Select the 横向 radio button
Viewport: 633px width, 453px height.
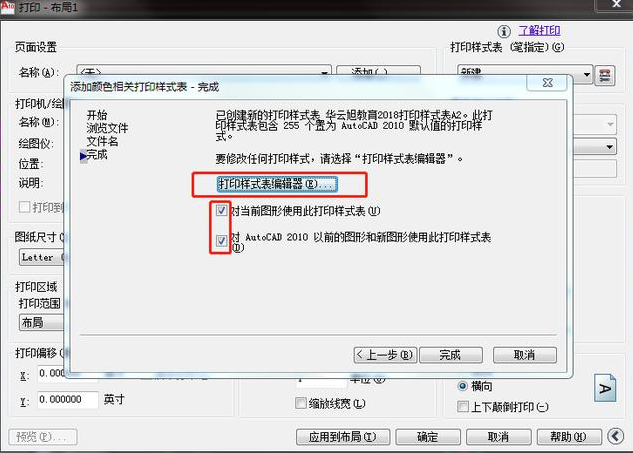(x=463, y=386)
